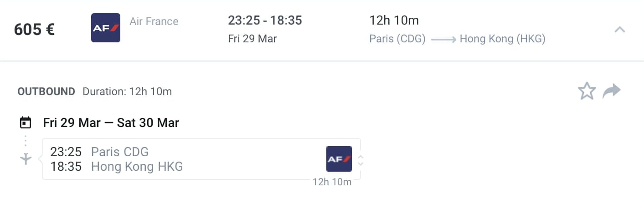Click Hong Kong (HKG) destination in header row
Viewport: 644px width, 204px height.
pos(502,39)
